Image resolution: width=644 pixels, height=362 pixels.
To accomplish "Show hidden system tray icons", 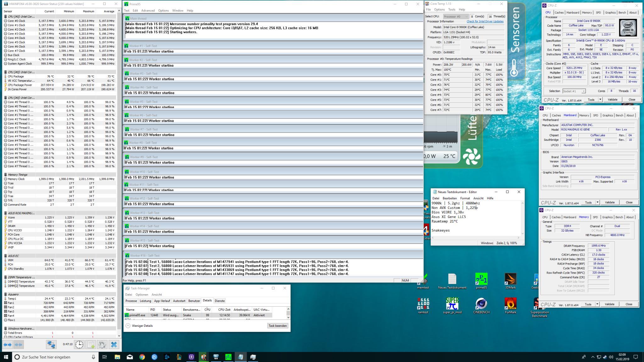I will (x=593, y=357).
